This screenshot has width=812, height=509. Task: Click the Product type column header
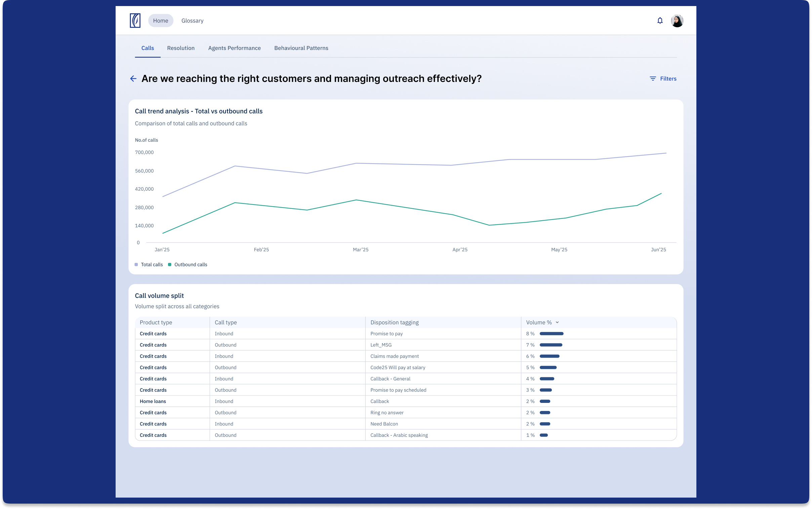[156, 323]
